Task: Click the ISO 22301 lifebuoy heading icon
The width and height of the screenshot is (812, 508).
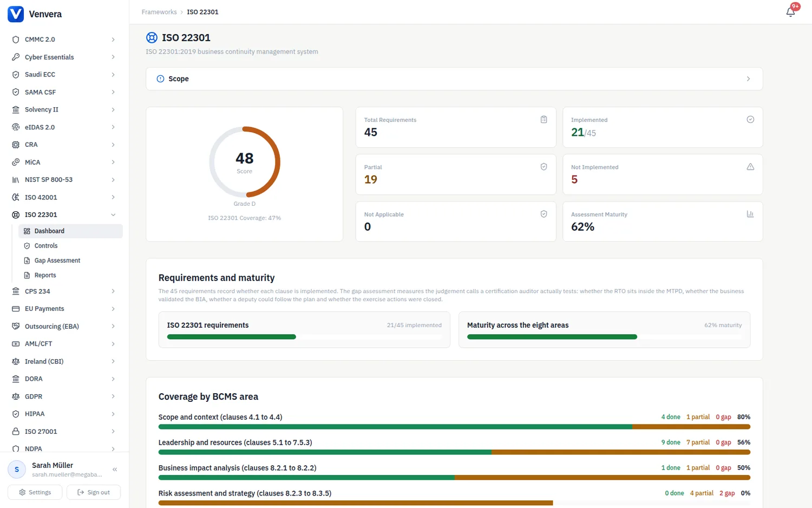Action: coord(152,37)
